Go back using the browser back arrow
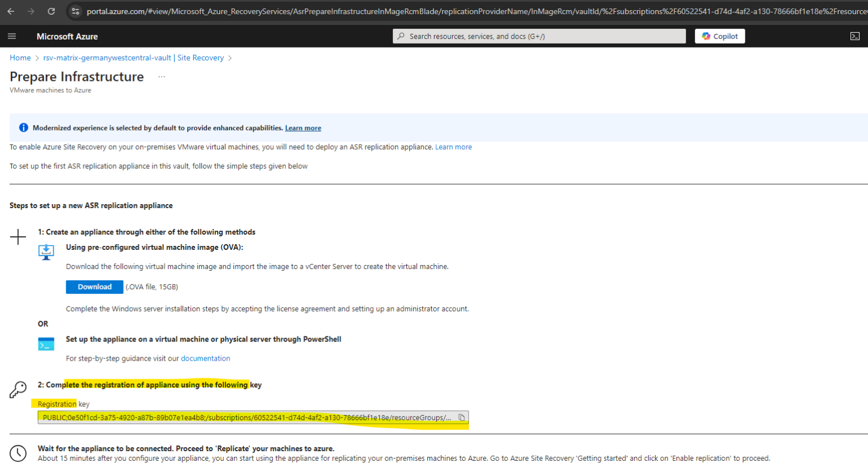 click(x=11, y=11)
